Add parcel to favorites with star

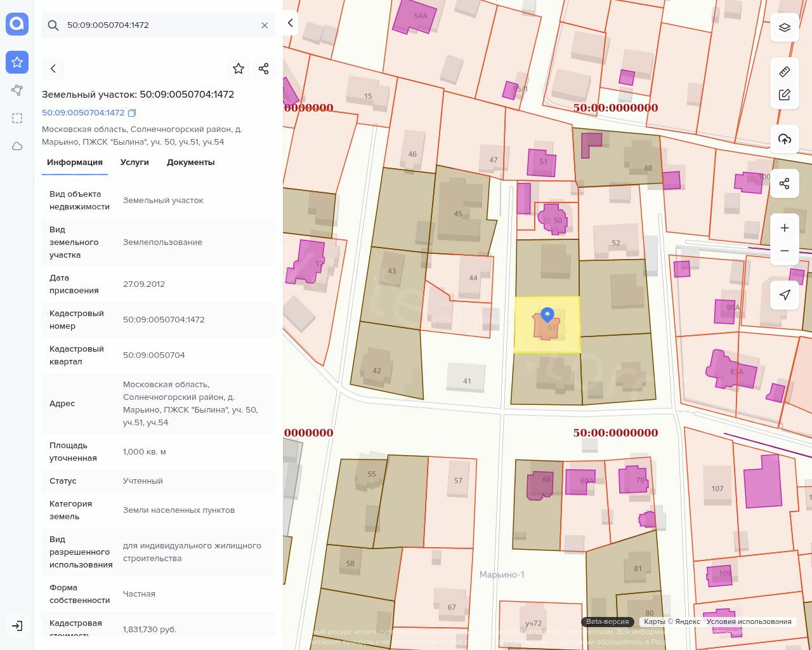tap(239, 69)
